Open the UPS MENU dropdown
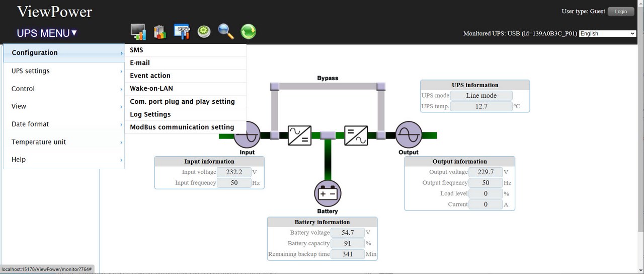This screenshot has width=644, height=274. (x=47, y=33)
